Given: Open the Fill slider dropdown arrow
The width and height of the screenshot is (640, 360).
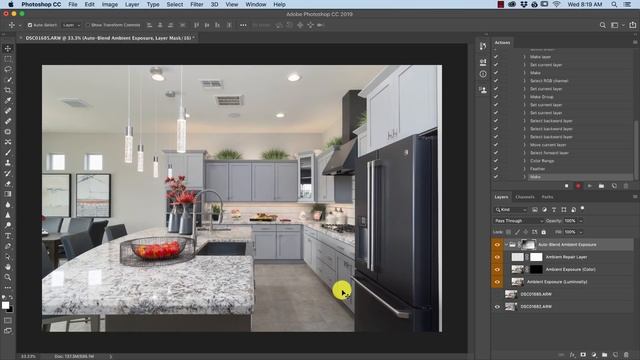Looking at the screenshot, I should pos(581,232).
